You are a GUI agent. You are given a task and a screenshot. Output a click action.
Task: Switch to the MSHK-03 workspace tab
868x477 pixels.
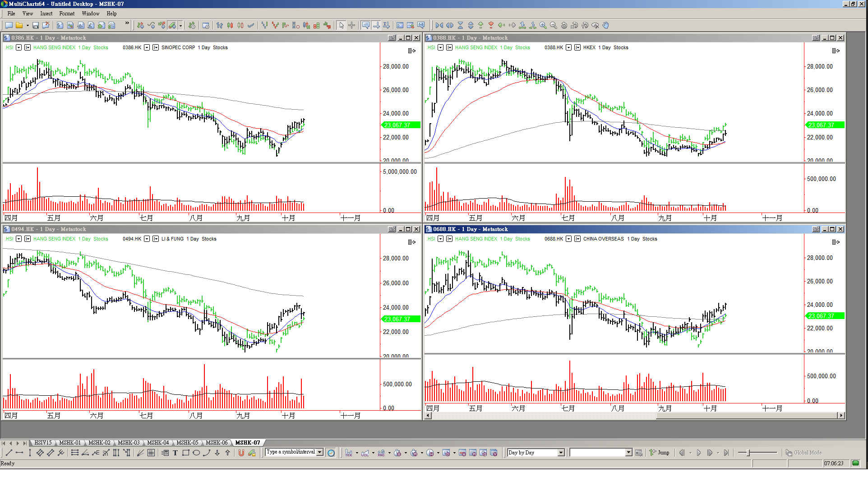coord(129,443)
